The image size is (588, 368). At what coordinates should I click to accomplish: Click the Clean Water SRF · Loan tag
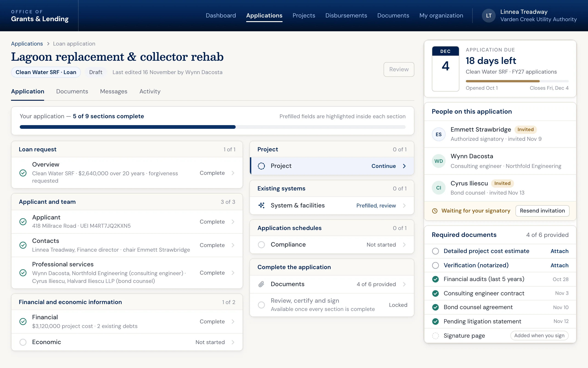pyautogui.click(x=46, y=72)
